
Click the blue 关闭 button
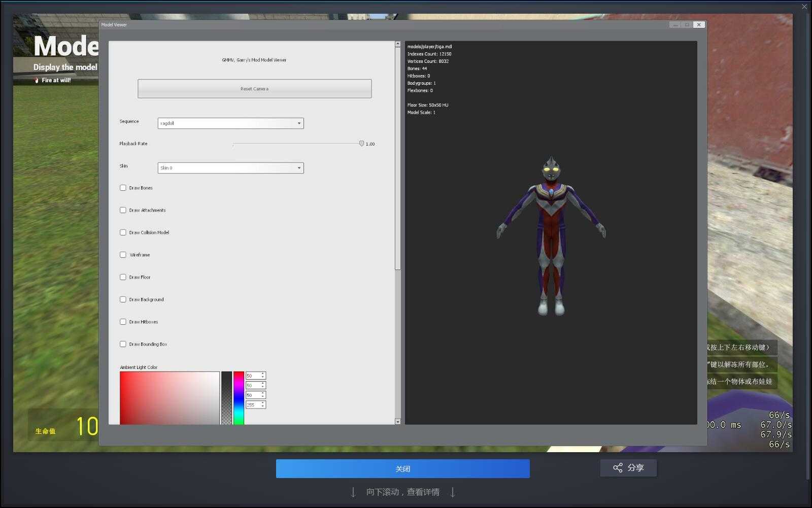(403, 468)
